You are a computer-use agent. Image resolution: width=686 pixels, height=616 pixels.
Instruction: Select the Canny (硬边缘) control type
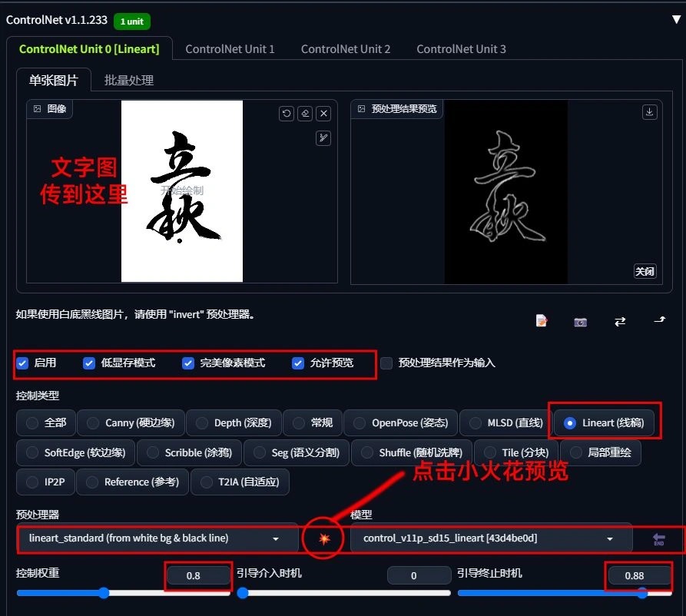[x=131, y=422]
